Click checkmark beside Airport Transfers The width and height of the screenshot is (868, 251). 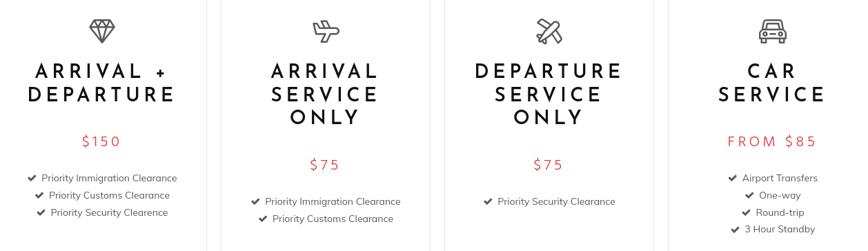[x=733, y=178]
